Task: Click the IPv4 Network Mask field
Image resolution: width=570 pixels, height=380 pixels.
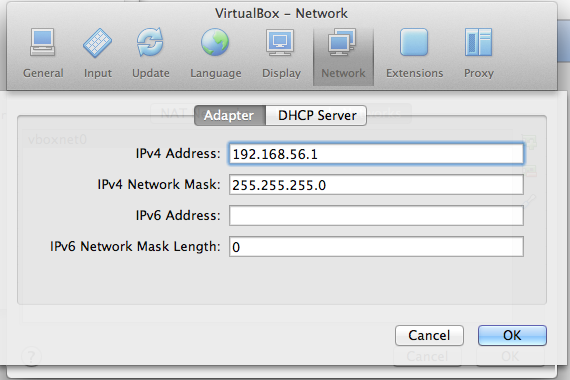Action: 376,185
